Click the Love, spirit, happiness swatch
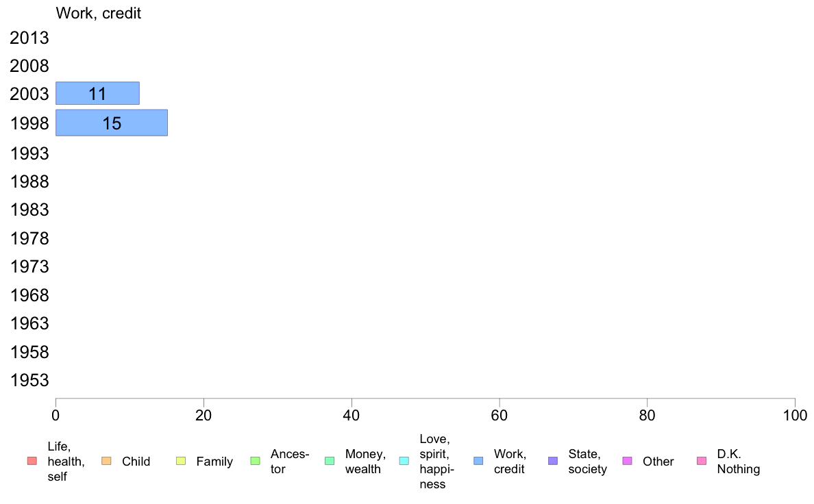The width and height of the screenshot is (814, 504). point(404,461)
